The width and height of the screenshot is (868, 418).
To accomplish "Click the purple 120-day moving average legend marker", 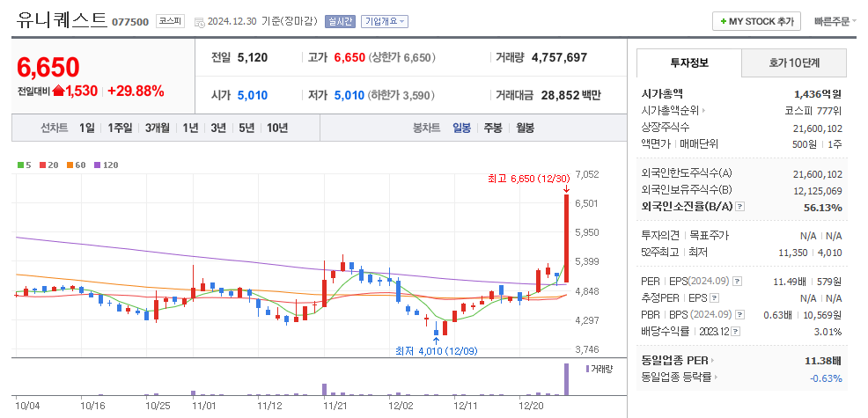I will pyautogui.click(x=98, y=165).
